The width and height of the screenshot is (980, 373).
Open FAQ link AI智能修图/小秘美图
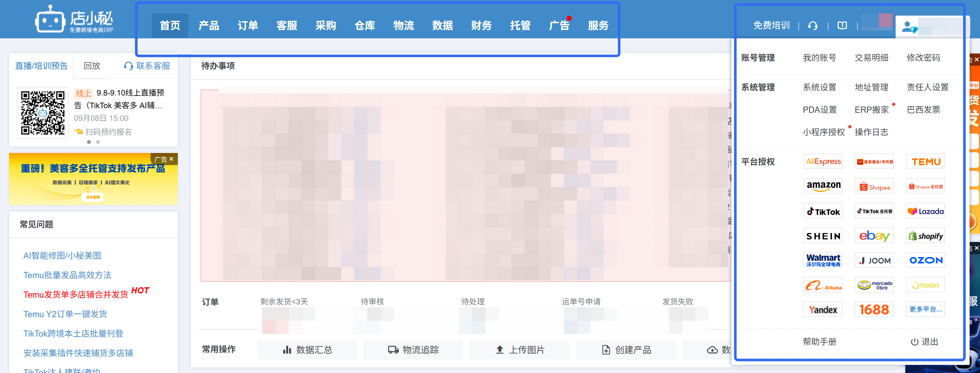click(x=62, y=256)
